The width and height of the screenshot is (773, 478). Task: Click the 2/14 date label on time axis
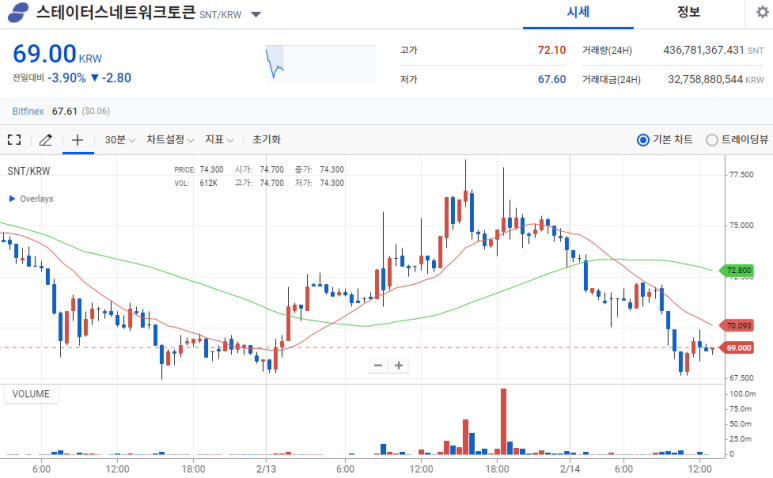tap(570, 469)
